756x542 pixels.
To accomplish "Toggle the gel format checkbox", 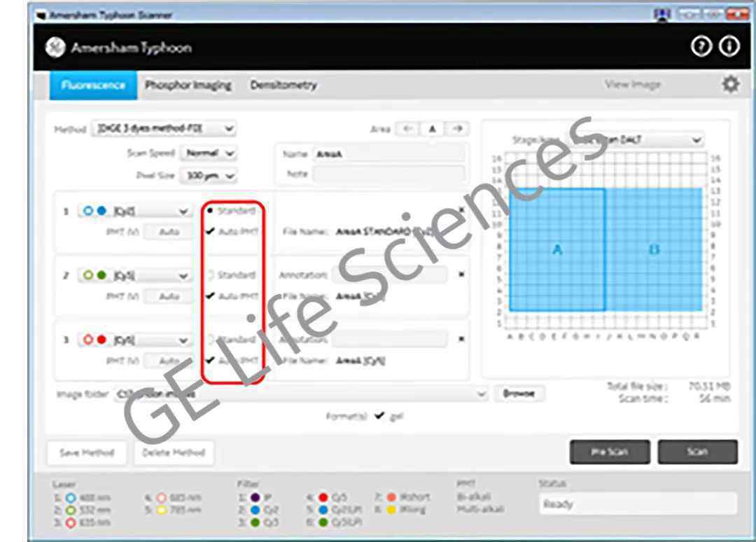I will [379, 416].
